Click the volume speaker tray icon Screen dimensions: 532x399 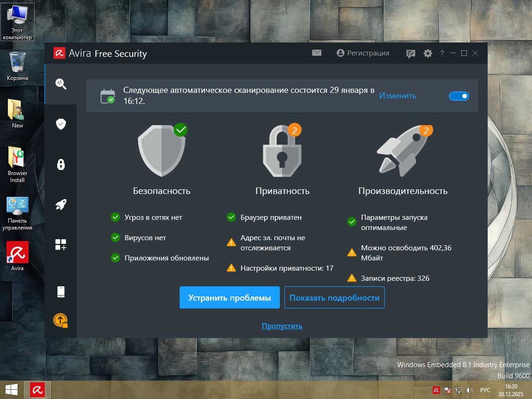470,390
